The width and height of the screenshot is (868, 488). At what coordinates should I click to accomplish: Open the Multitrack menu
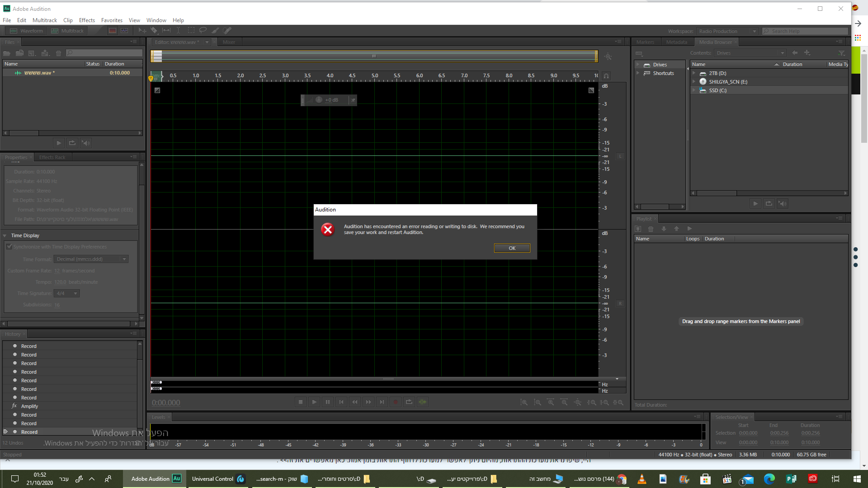(x=45, y=20)
